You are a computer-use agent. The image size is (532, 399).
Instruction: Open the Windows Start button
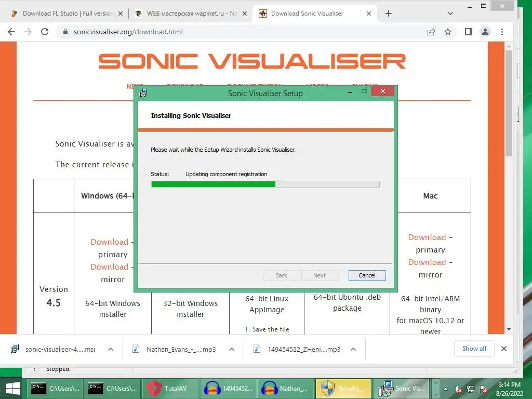tap(12, 389)
